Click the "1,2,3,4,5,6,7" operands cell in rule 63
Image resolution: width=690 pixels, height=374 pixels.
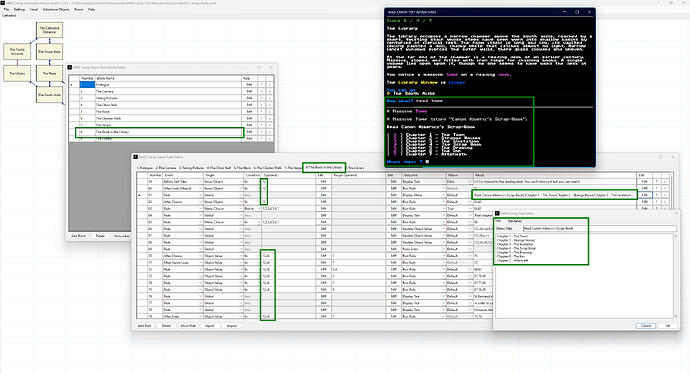coord(288,209)
